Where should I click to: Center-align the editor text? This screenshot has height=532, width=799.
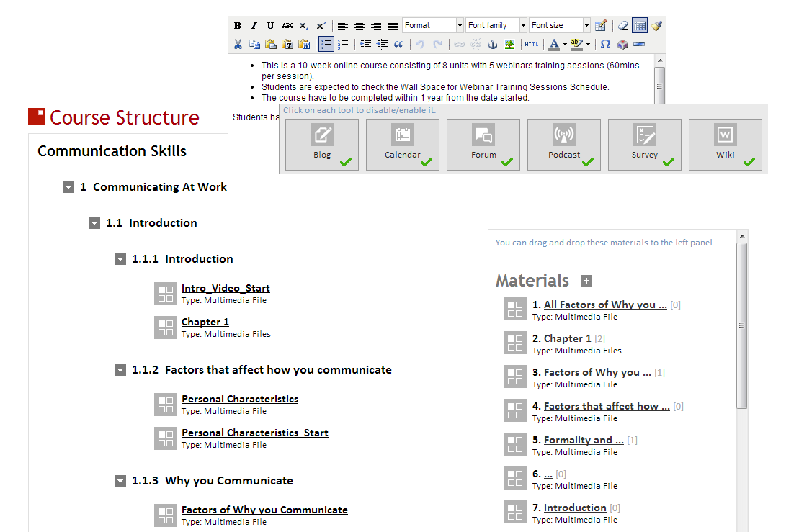point(360,25)
